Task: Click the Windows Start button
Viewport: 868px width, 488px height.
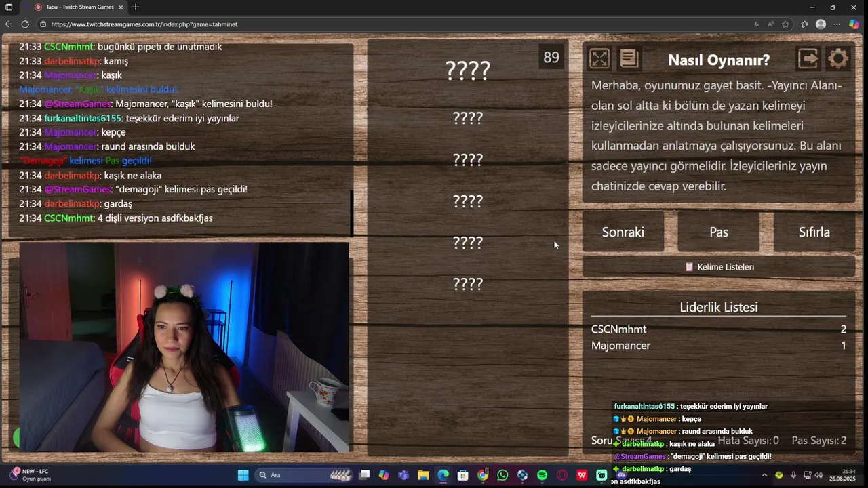Action: pos(243,475)
